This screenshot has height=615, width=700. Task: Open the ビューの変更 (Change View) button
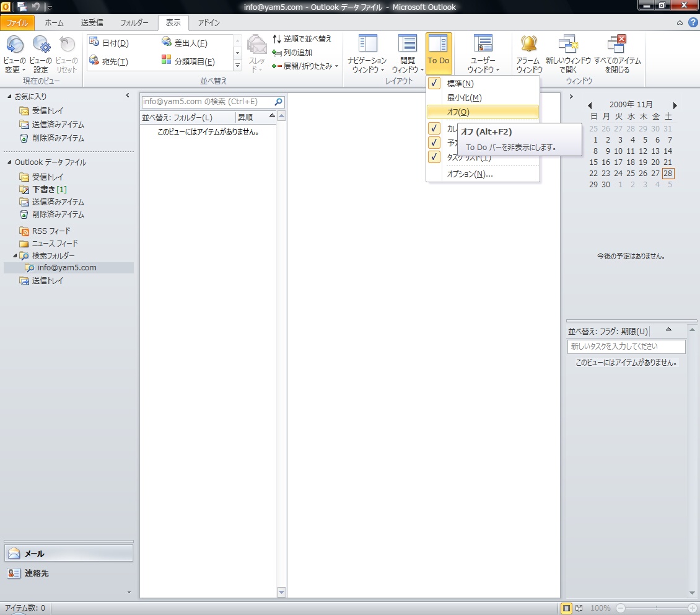click(x=15, y=54)
